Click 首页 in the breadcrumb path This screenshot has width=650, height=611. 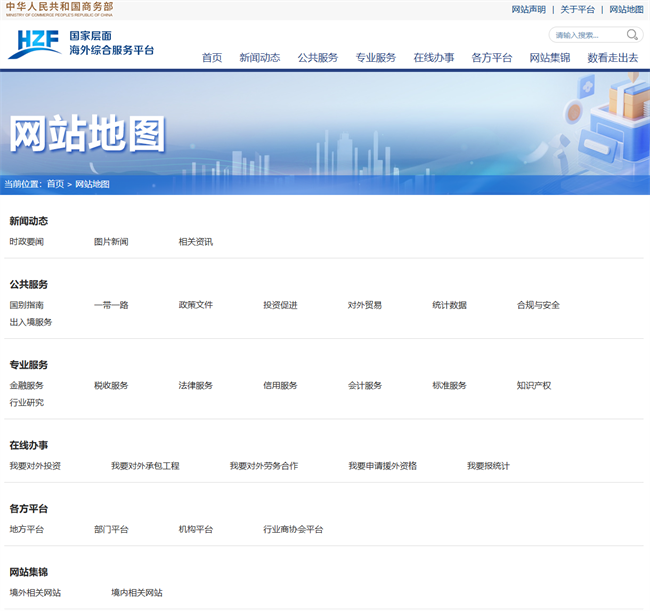55,184
